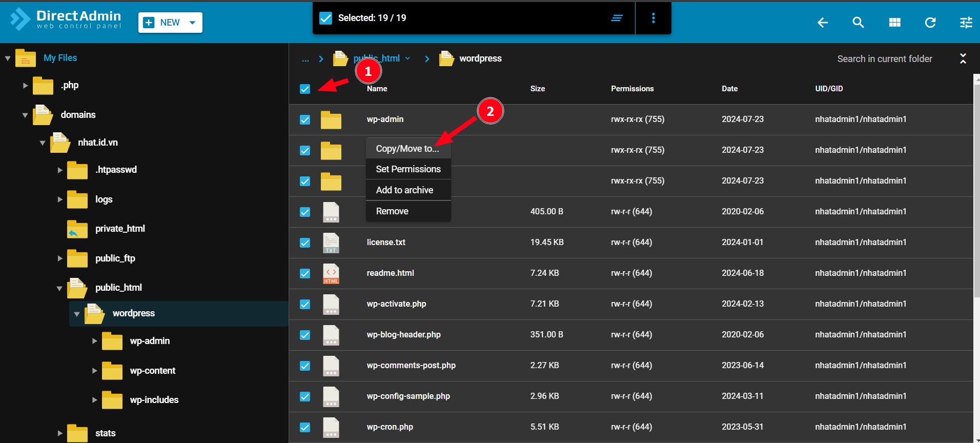Viewport: 980px width, 443px height.
Task: Expand the .htpasswd folder
Action: [x=60, y=170]
